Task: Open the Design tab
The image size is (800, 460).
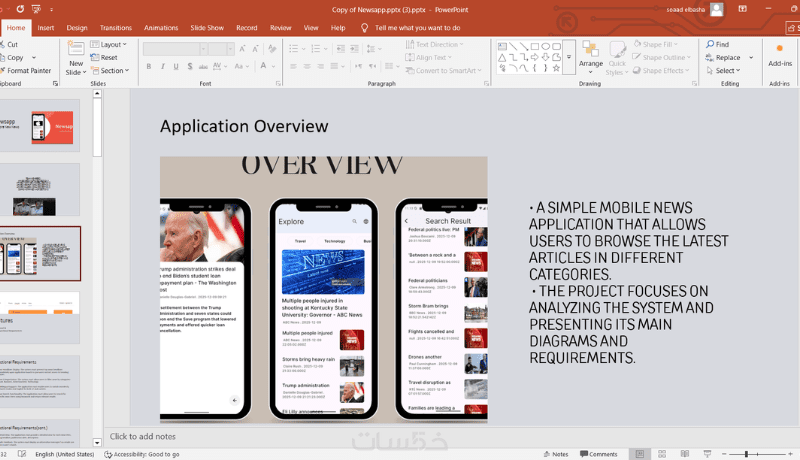Action: tap(77, 28)
